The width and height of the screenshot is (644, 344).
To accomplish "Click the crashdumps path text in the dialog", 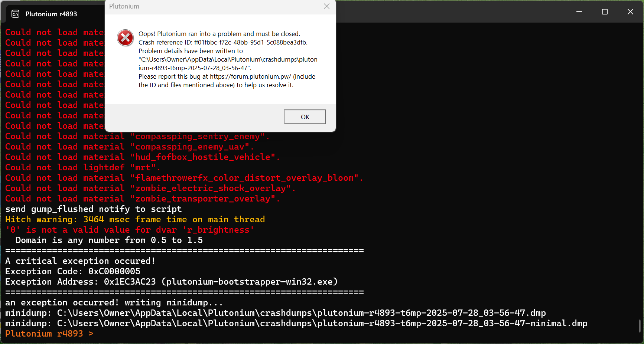I will (x=228, y=63).
